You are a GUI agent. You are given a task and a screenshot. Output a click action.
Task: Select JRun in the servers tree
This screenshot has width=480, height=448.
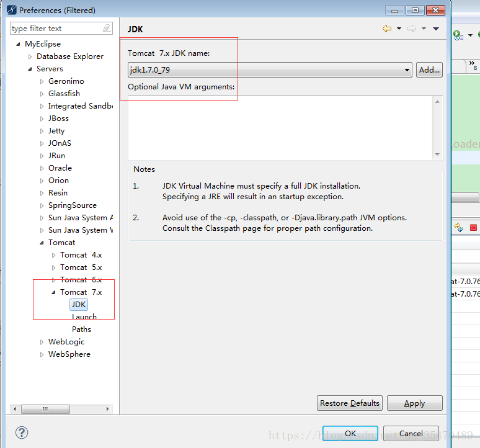[x=56, y=156]
